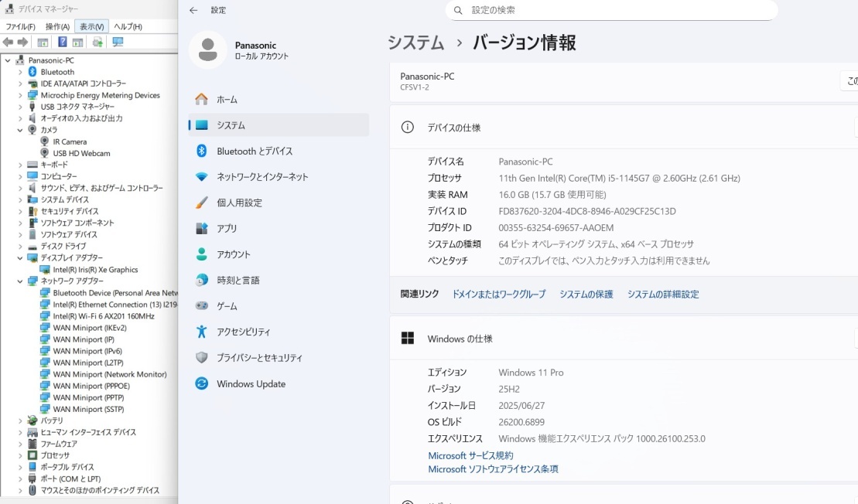Click the Windows の仕様 section header
The width and height of the screenshot is (858, 504).
click(624, 339)
